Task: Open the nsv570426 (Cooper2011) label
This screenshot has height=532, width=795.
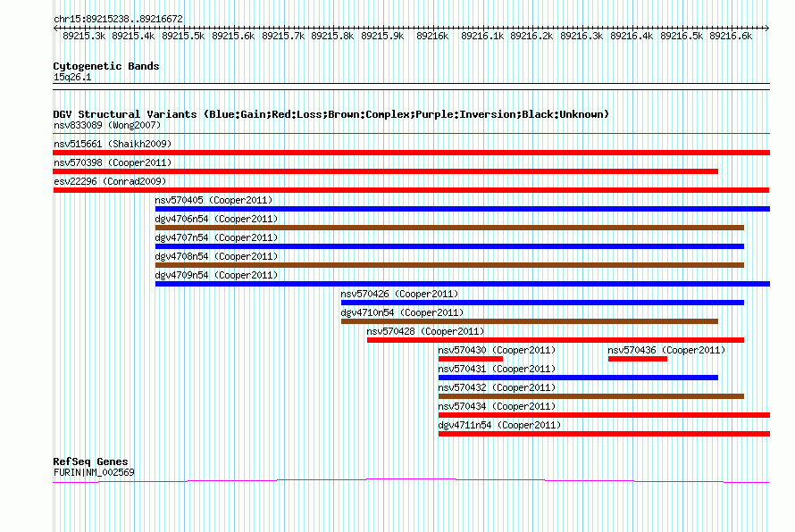Action: [399, 294]
